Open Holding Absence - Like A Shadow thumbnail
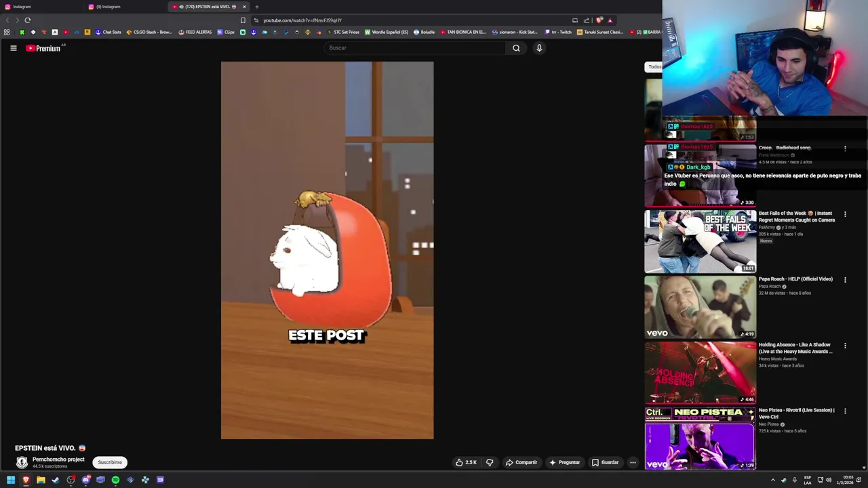The height and width of the screenshot is (488, 868). [700, 373]
